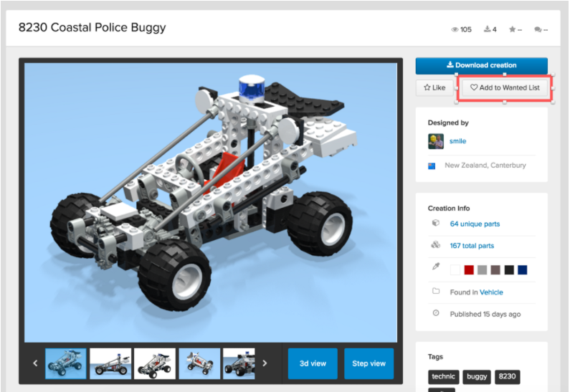
Task: Click the bricks icon beside total parts
Action: [x=435, y=244]
